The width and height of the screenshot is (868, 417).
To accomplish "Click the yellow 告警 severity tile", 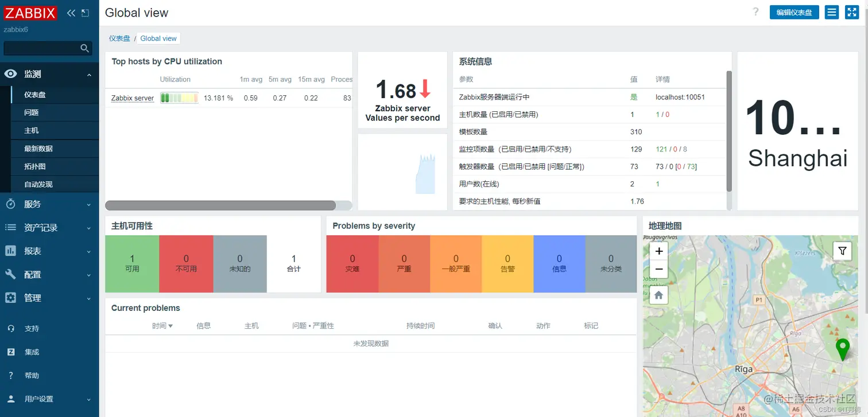I will pos(507,264).
